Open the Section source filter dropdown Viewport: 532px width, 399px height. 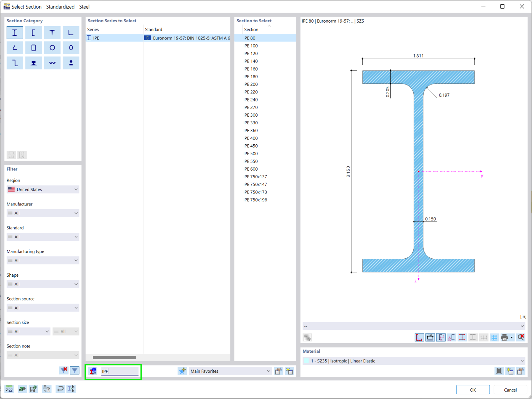(43, 308)
